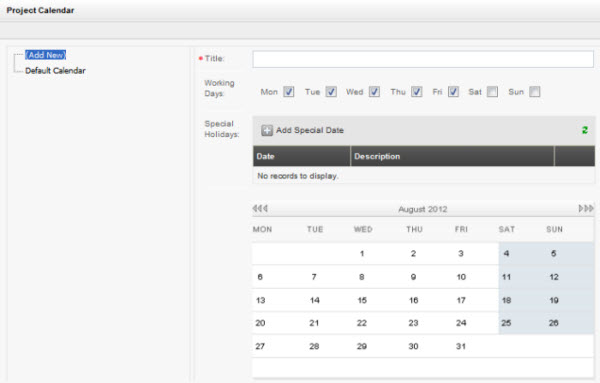
Task: Select Saturday August 25 in calendar
Action: pyautogui.click(x=506, y=323)
